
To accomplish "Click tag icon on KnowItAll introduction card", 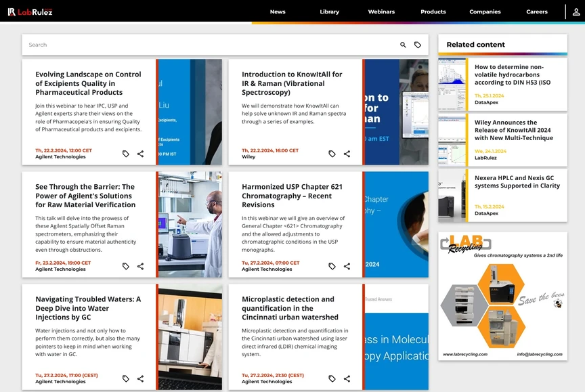I will pyautogui.click(x=332, y=154).
